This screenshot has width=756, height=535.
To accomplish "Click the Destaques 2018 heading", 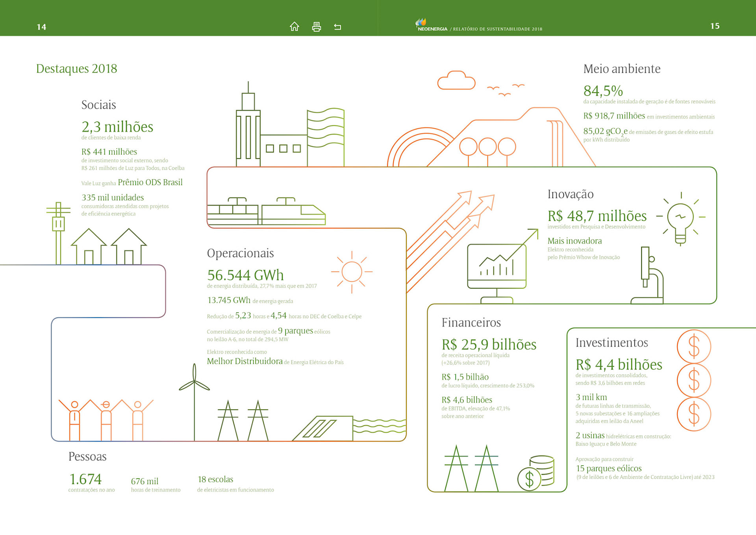I will (x=76, y=69).
